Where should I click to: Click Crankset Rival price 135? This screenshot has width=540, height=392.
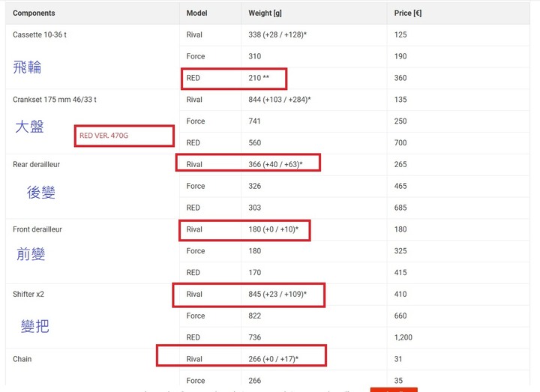[x=400, y=100]
